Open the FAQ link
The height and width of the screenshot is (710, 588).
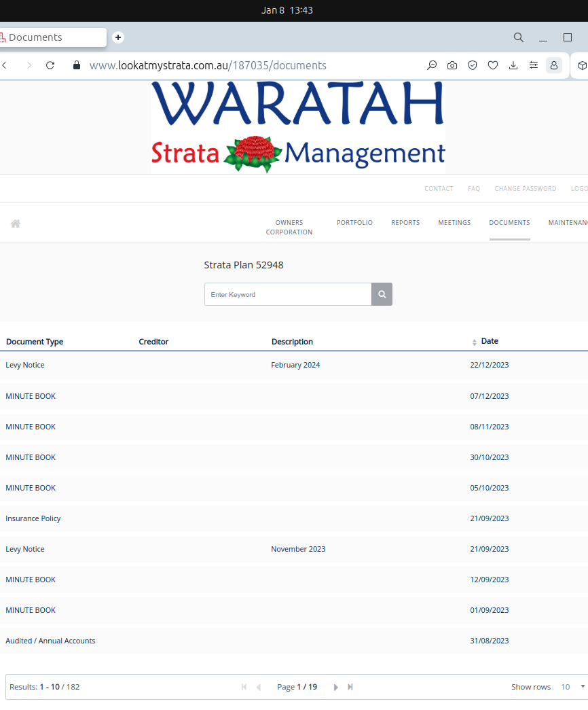(474, 189)
